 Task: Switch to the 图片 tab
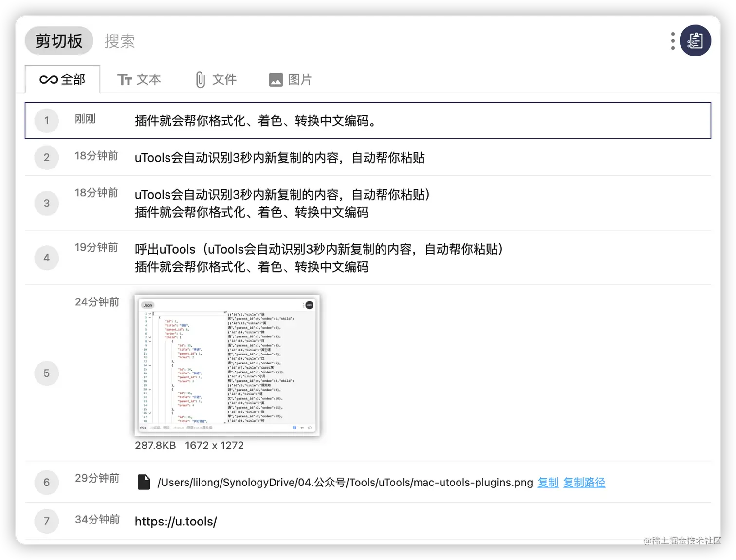pyautogui.click(x=290, y=79)
